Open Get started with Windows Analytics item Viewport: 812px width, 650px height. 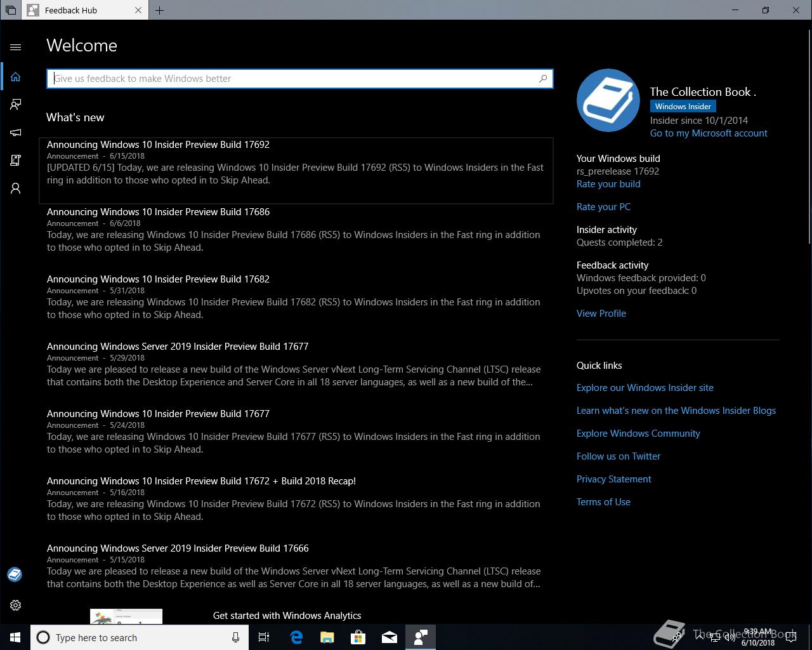[x=287, y=616]
